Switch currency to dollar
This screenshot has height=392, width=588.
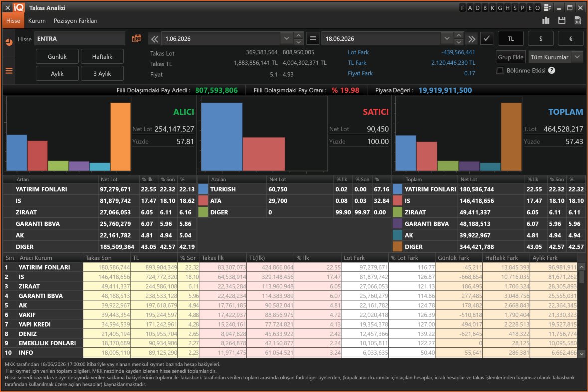coord(541,38)
